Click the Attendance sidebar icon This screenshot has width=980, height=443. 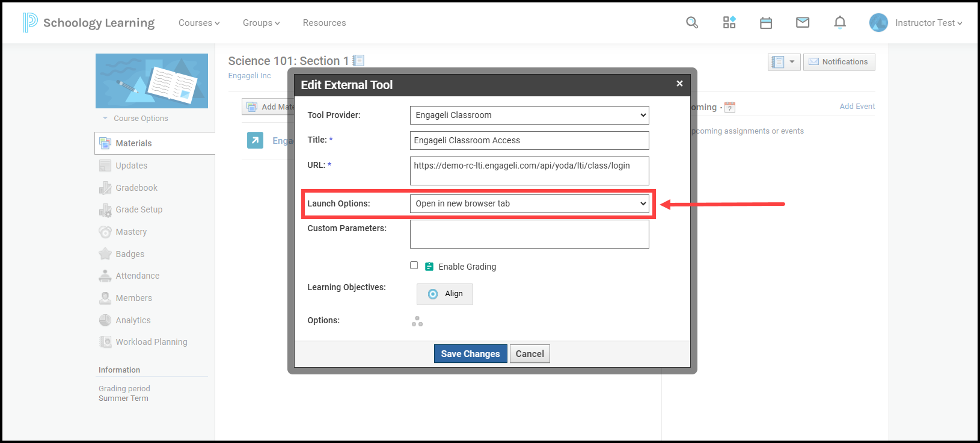tap(105, 276)
